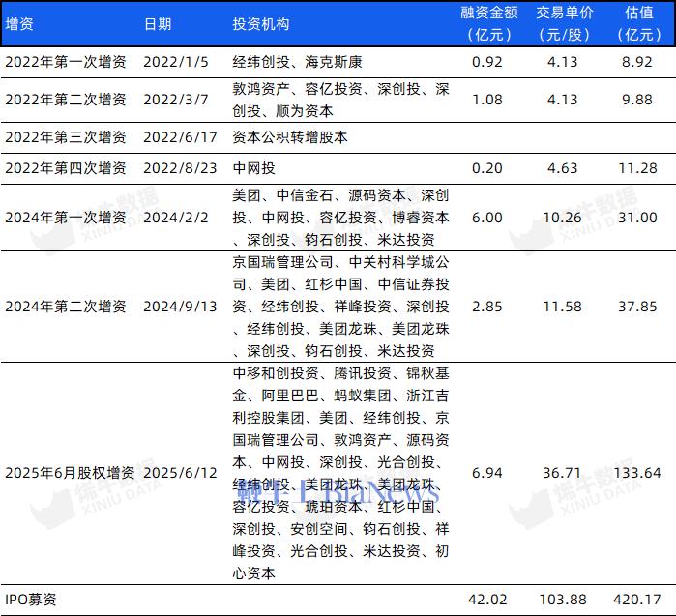Click the 增资 column header
The height and width of the screenshot is (616, 676).
[19, 24]
